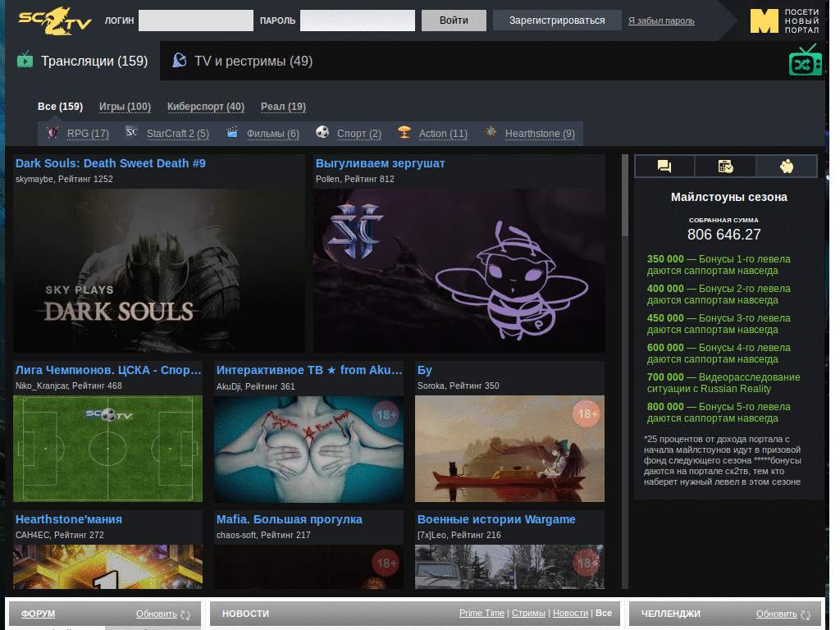The height and width of the screenshot is (630, 840).
Task: Open RPG (17) category link
Action: point(88,134)
